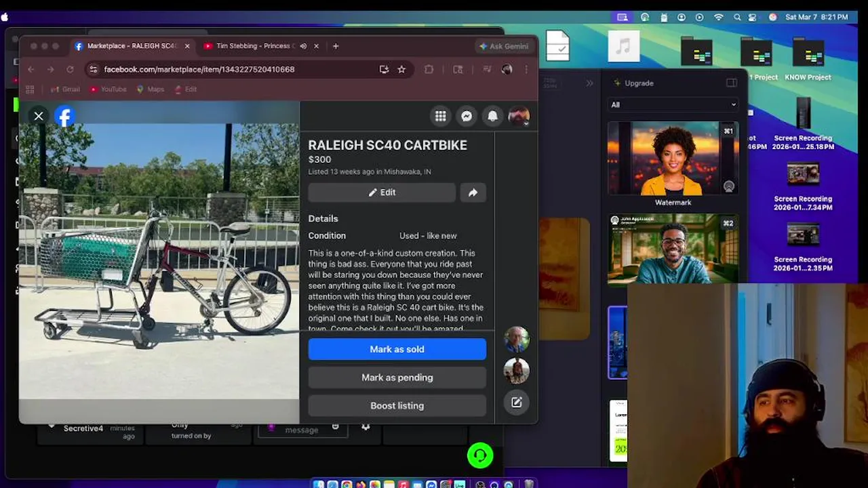Mute the Tim Stebbing tab audio
The image size is (868, 488).
(x=303, y=46)
